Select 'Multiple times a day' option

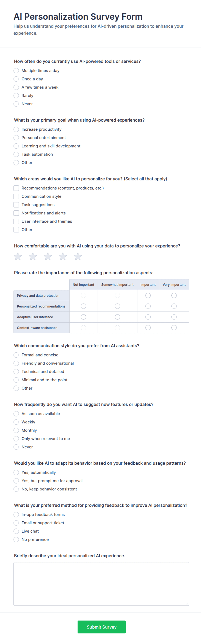[x=16, y=71]
